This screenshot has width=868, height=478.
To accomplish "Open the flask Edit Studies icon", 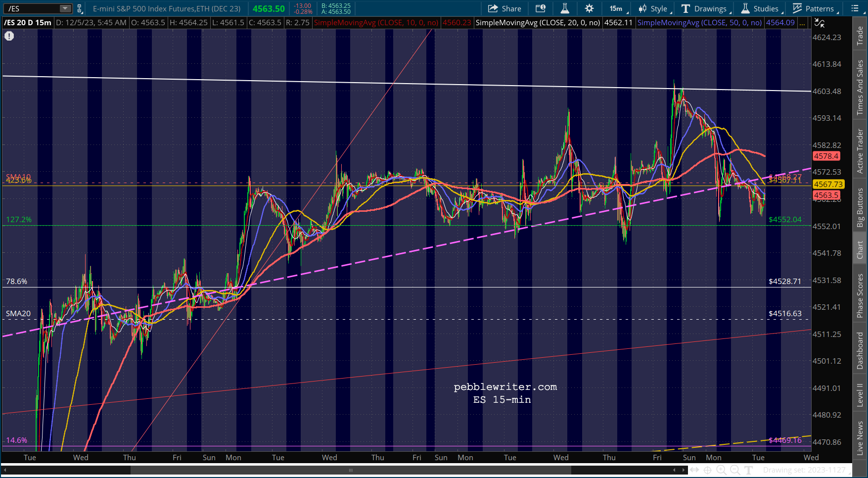I will (x=565, y=8).
